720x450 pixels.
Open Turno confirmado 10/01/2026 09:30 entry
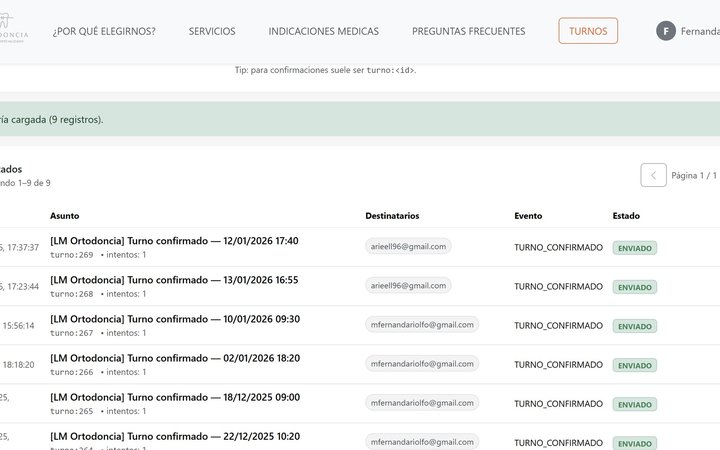pos(174,319)
